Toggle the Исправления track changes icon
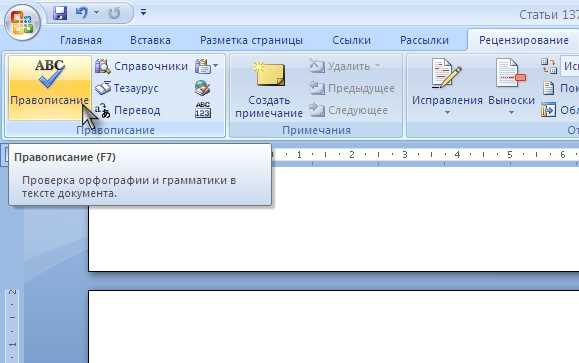The width and height of the screenshot is (579, 363). tap(446, 73)
